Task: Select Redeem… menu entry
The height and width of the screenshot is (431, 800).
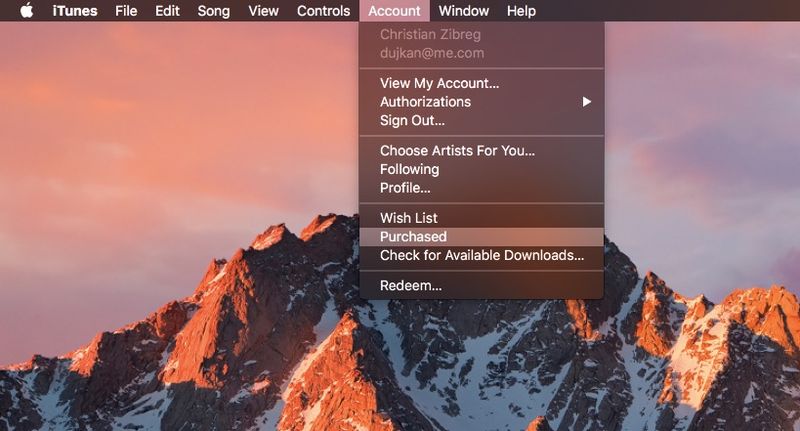Action: [482, 285]
